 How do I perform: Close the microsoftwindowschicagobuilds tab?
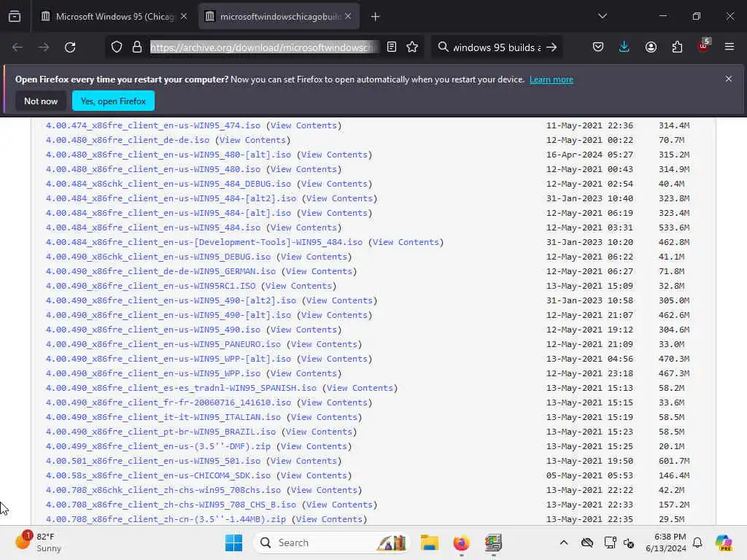click(x=348, y=17)
